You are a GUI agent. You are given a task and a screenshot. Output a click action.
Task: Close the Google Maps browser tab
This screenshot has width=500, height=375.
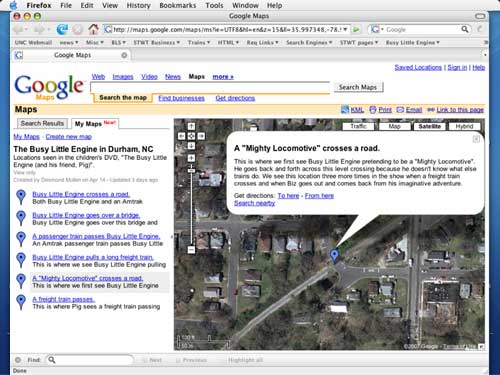(x=124, y=55)
